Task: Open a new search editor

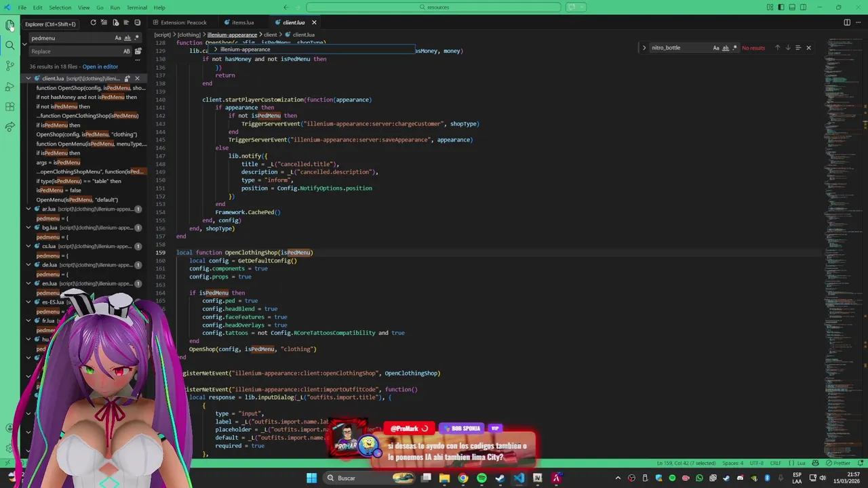Action: click(115, 23)
